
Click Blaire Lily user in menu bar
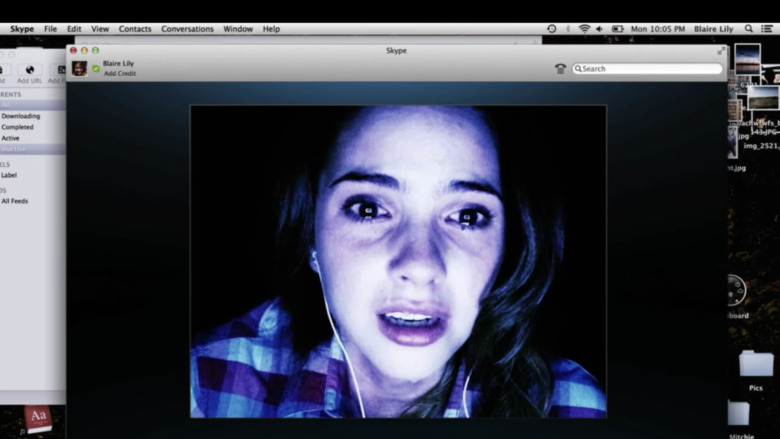point(713,29)
